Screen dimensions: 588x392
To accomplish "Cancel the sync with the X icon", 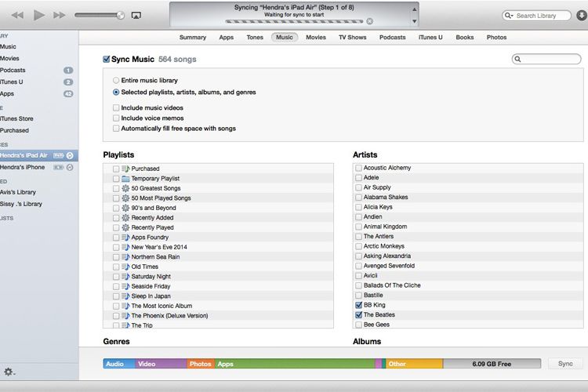I will click(370, 21).
